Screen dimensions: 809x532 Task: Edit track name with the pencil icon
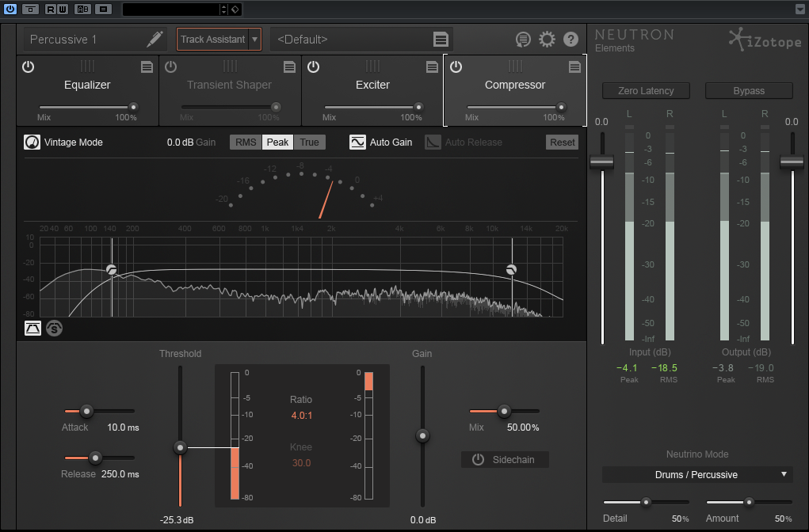pyautogui.click(x=155, y=39)
